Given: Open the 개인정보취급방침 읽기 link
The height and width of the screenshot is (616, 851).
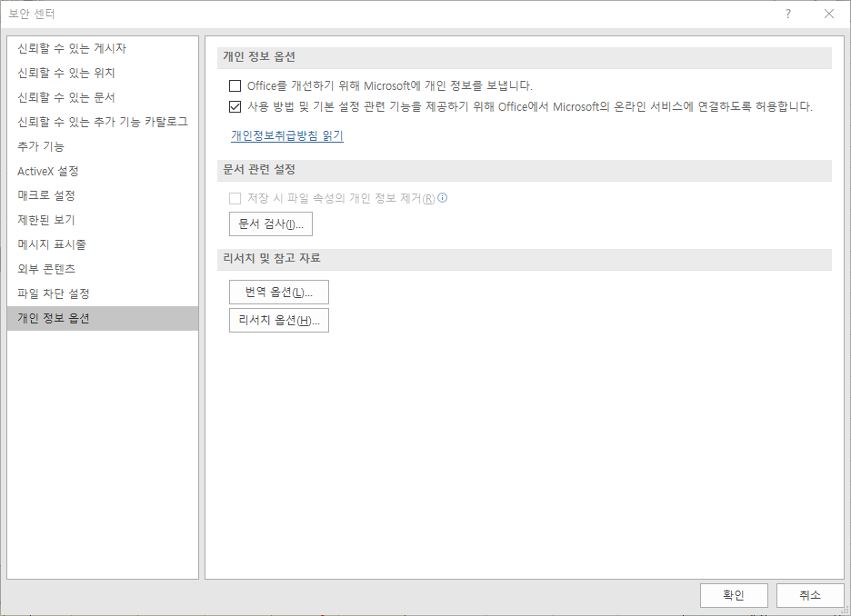Looking at the screenshot, I should pos(287,135).
